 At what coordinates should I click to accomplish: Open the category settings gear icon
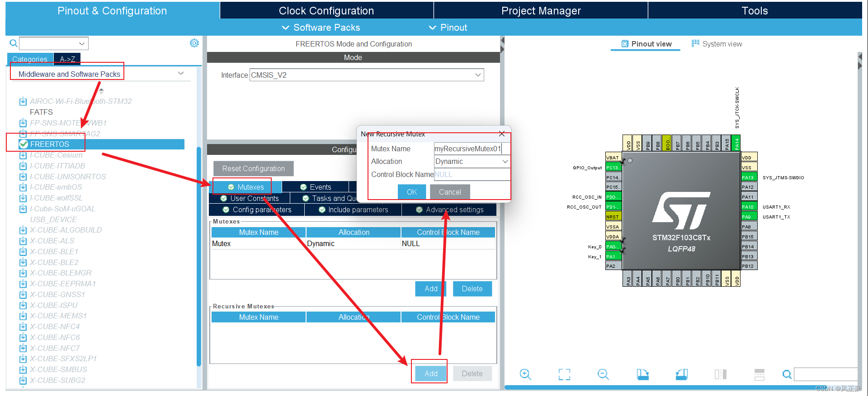(194, 43)
